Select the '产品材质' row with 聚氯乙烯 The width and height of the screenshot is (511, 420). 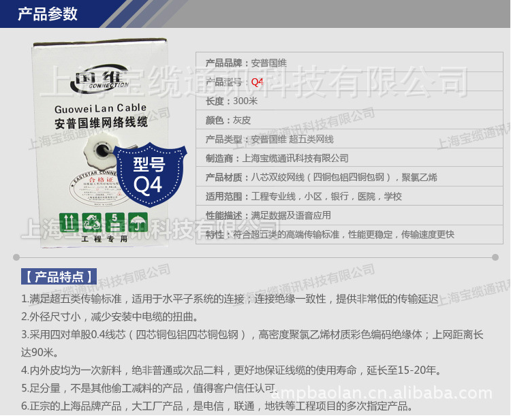350,177
